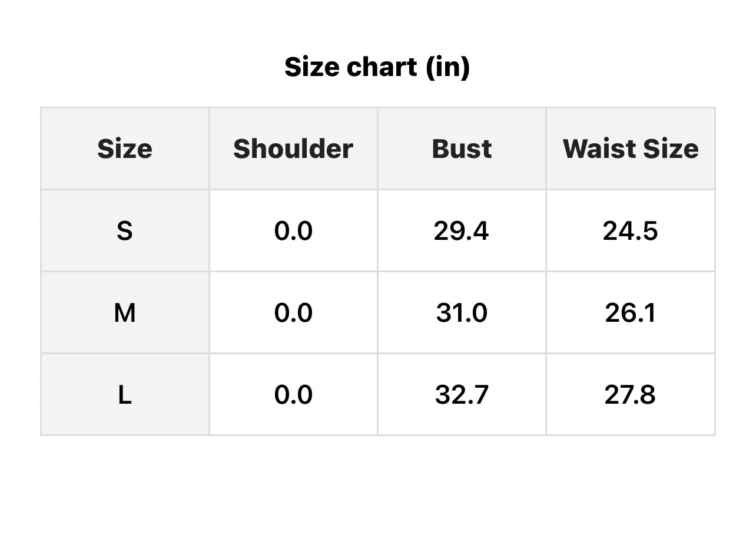Select the 26.1 waist size value
The width and height of the screenshot is (756, 541).
coord(630,313)
